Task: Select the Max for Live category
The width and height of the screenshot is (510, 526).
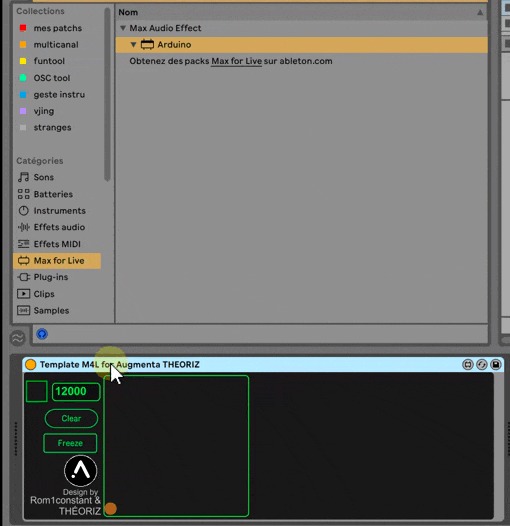Action: coord(57,261)
